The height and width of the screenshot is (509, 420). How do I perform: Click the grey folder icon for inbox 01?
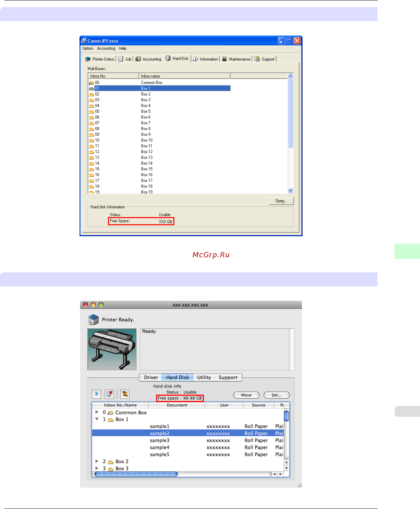pos(91,89)
